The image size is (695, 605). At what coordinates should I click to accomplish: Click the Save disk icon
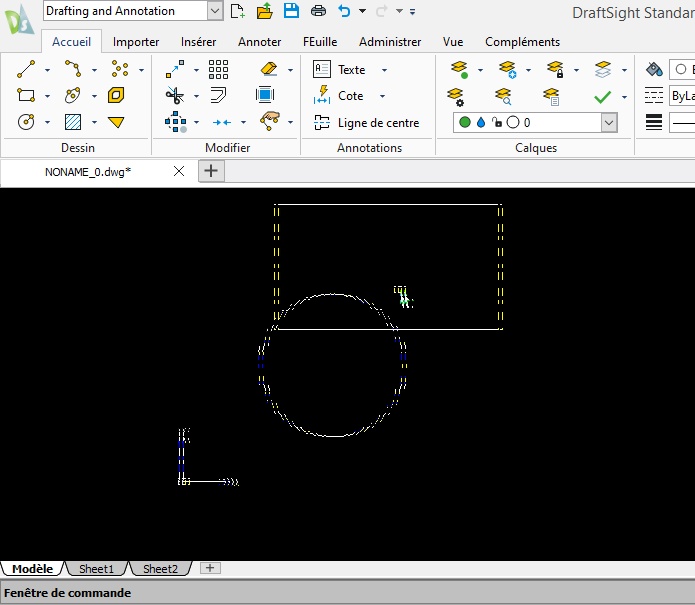[x=291, y=11]
